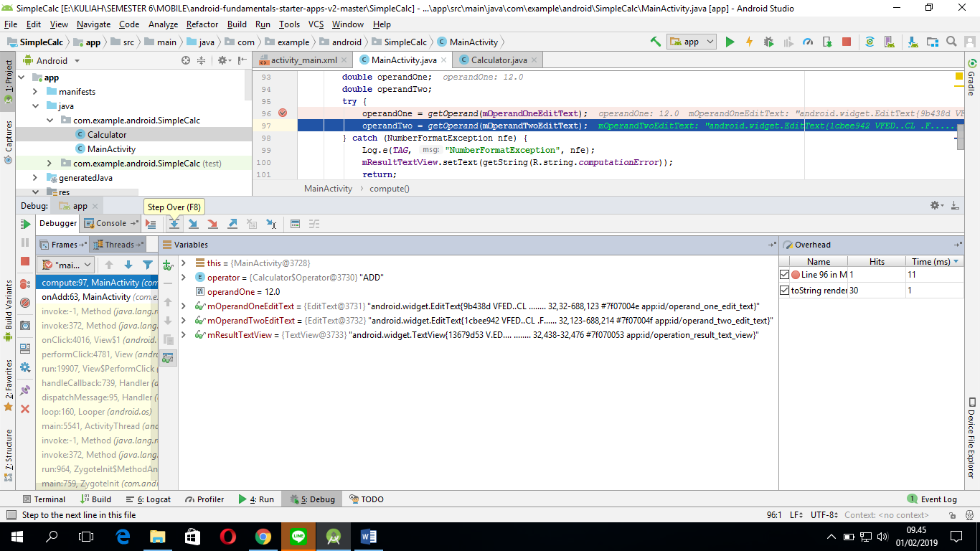Click the Windows Start button
Screen dimensions: 980x551
click(x=17, y=537)
